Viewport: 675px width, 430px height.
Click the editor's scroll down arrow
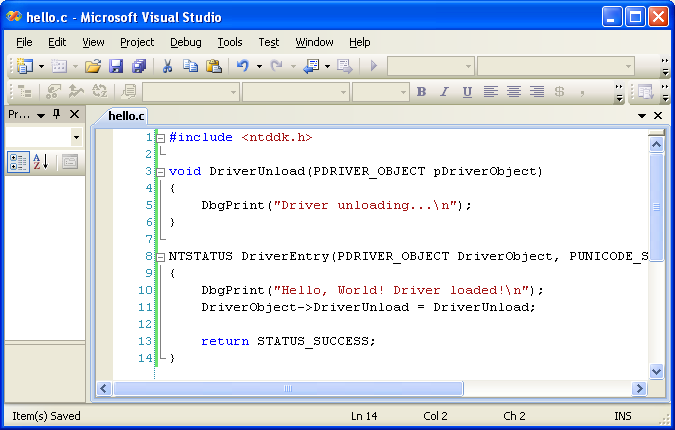pos(657,371)
